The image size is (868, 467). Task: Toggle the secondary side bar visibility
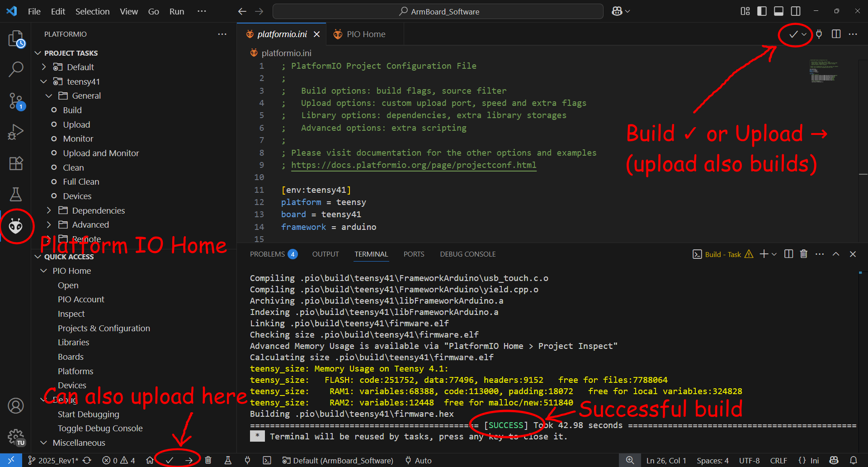coord(795,11)
